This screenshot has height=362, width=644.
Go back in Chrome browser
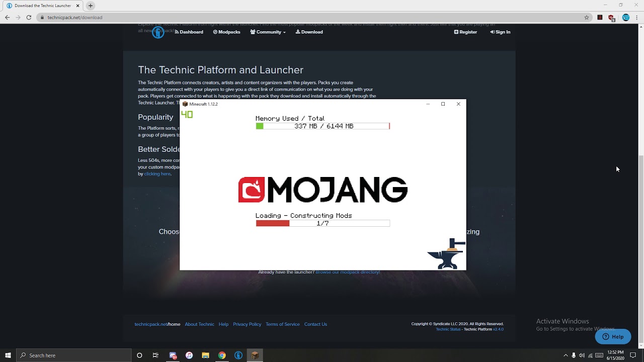[7, 17]
